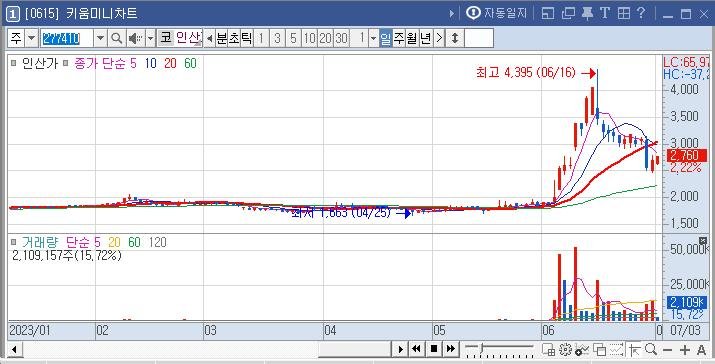
Task: Click the right arrow after 년
Action: click(439, 39)
